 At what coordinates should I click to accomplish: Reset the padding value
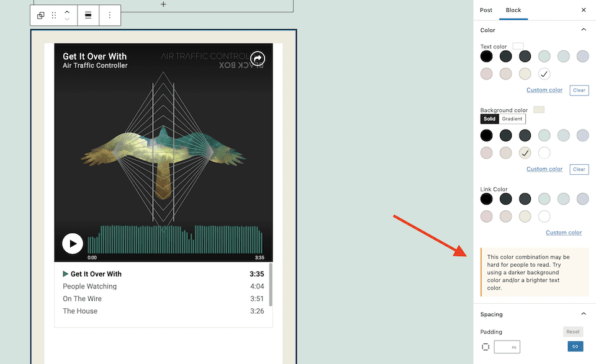tap(573, 332)
